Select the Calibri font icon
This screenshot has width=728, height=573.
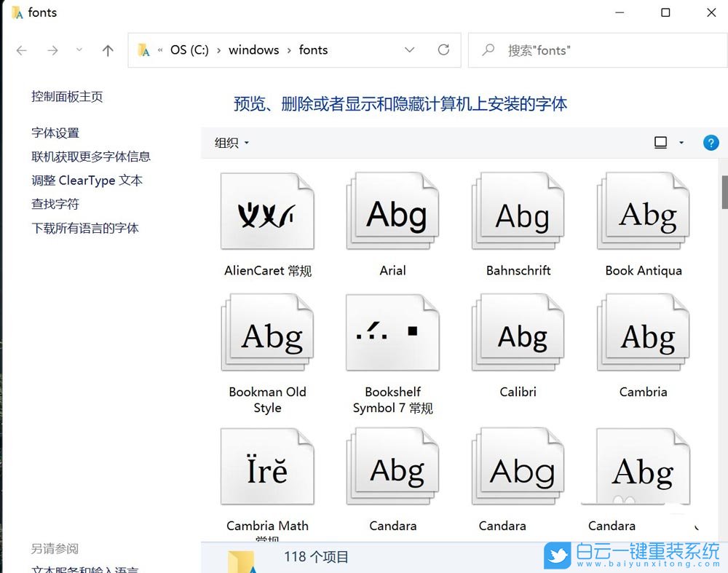pyautogui.click(x=518, y=332)
